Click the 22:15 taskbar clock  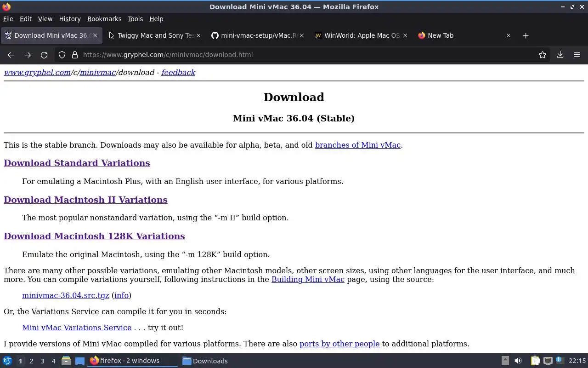point(577,361)
